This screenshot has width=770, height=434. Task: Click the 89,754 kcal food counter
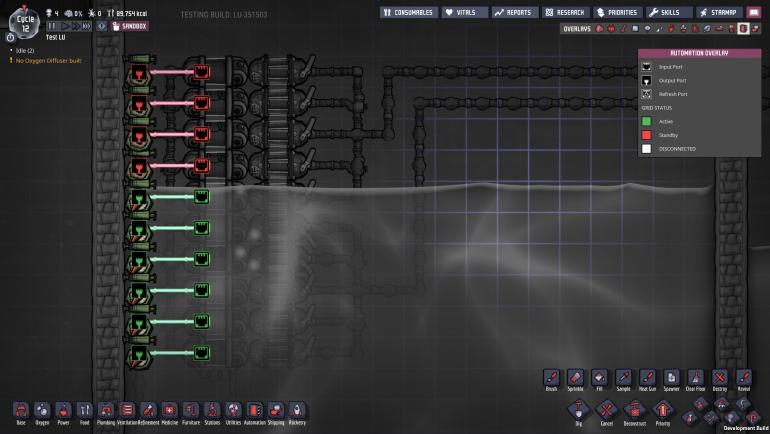coord(128,13)
